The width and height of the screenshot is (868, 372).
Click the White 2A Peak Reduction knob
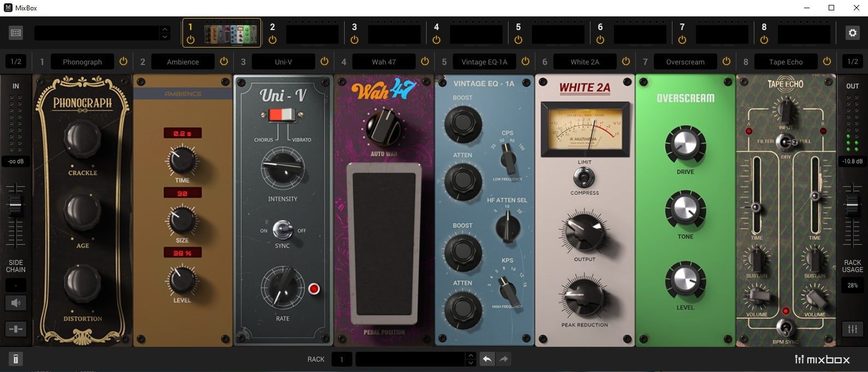[x=583, y=298]
